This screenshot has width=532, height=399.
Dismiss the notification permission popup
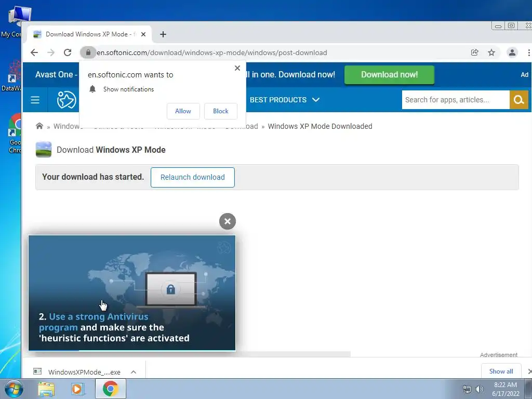(237, 68)
